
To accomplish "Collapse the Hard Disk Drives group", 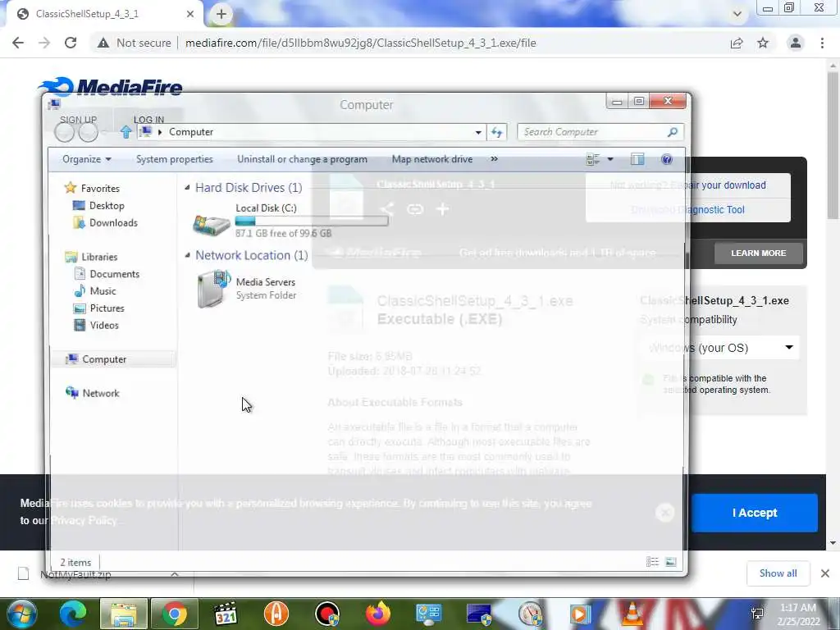I will (x=187, y=188).
